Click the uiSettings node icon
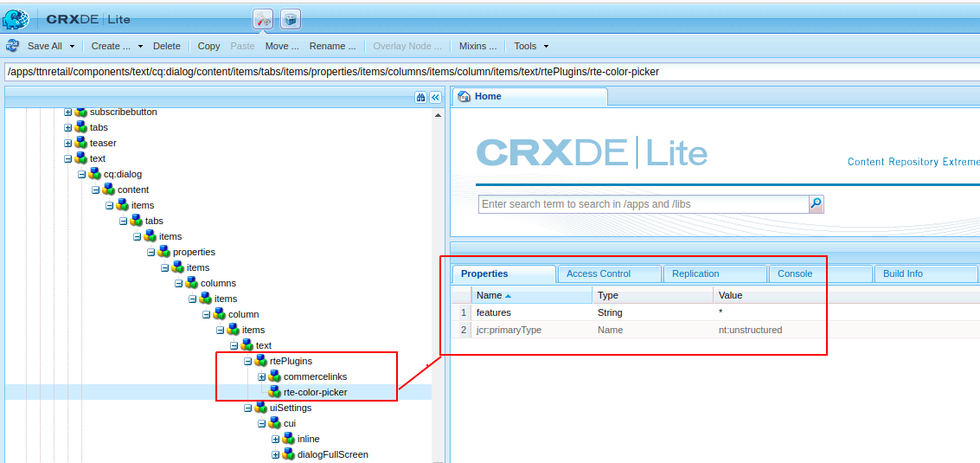 pyautogui.click(x=261, y=408)
